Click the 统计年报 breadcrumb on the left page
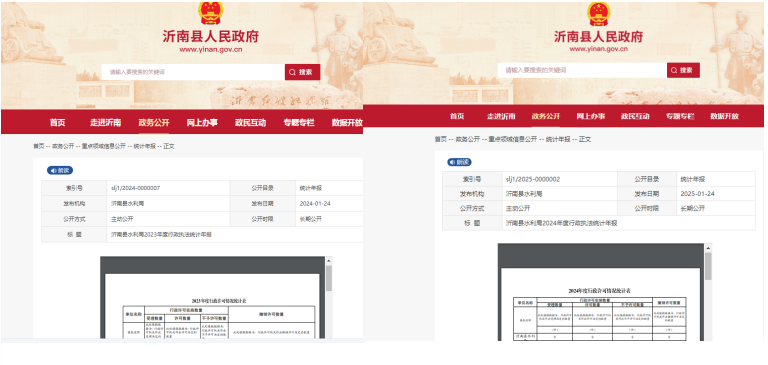768x365 pixels. [x=144, y=146]
